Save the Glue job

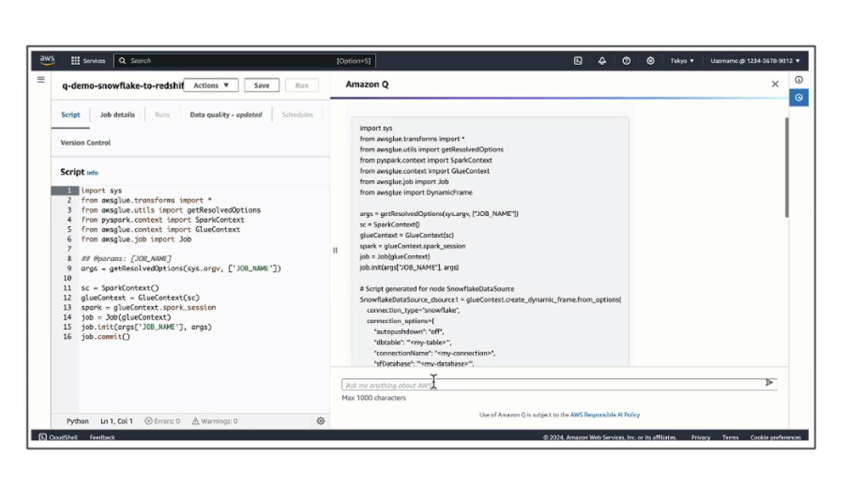(x=261, y=85)
